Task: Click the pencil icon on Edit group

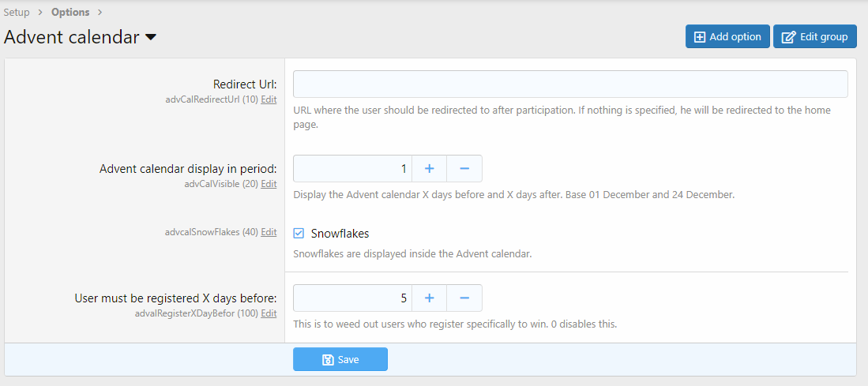Action: 788,37
